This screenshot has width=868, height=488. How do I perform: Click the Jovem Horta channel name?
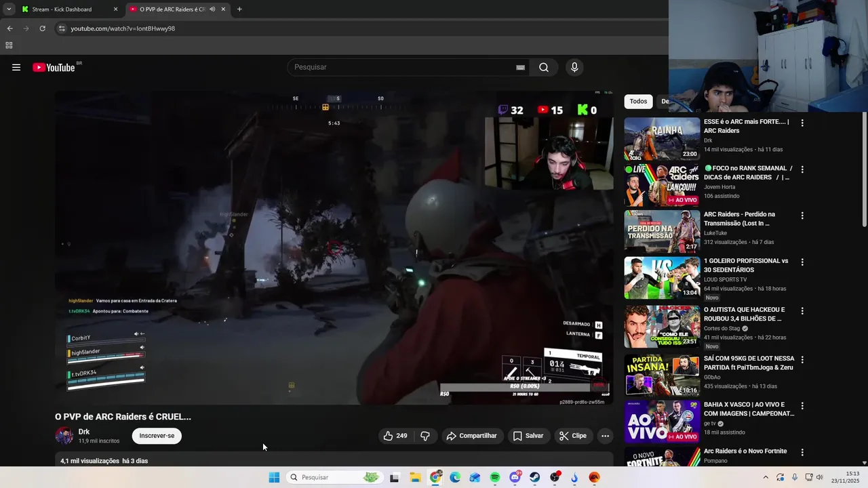pyautogui.click(x=719, y=187)
